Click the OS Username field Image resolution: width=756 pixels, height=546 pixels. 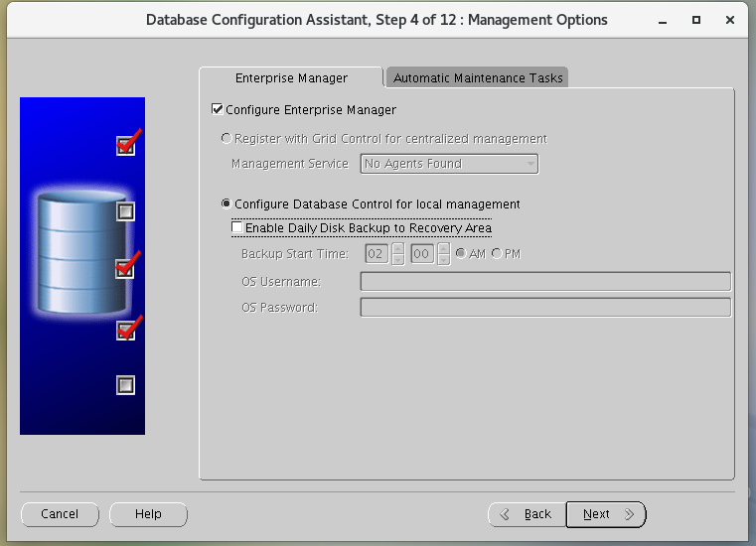point(545,281)
